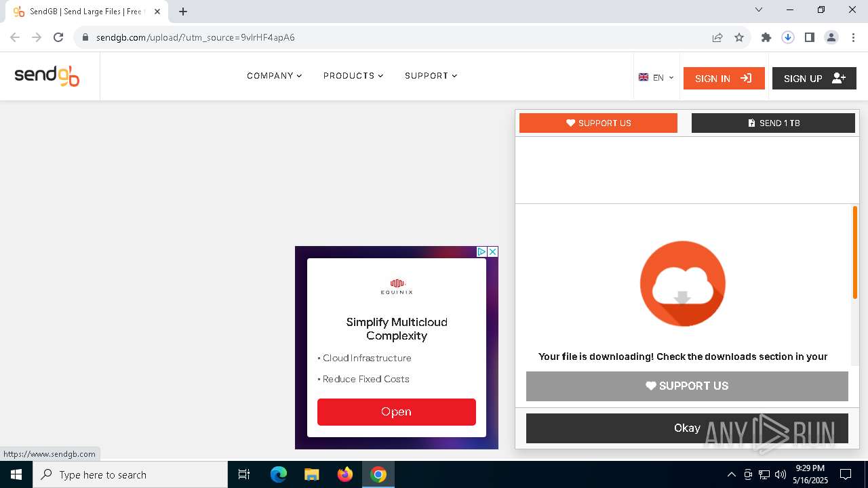Click the Equinix ad Open button
Screen dimensions: 868x488
click(397, 411)
